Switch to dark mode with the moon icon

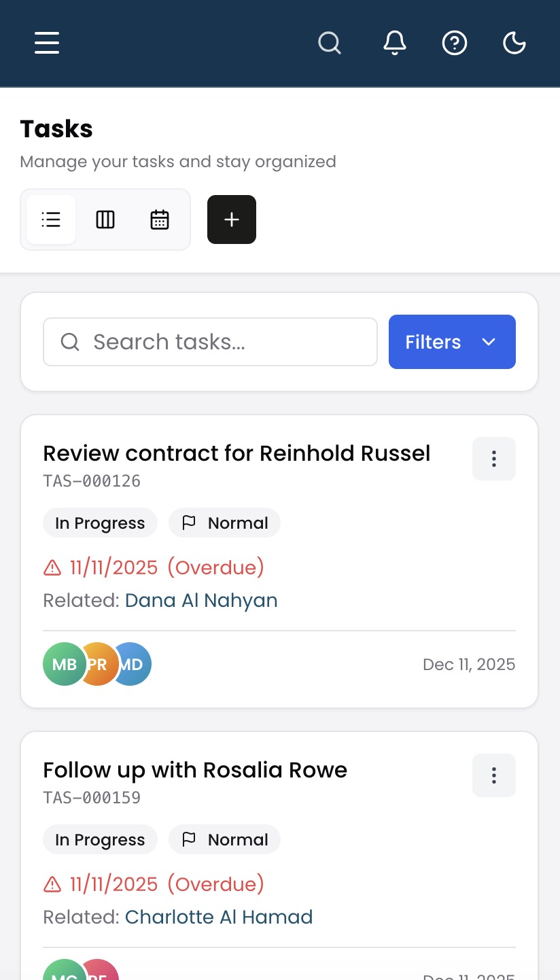click(514, 42)
